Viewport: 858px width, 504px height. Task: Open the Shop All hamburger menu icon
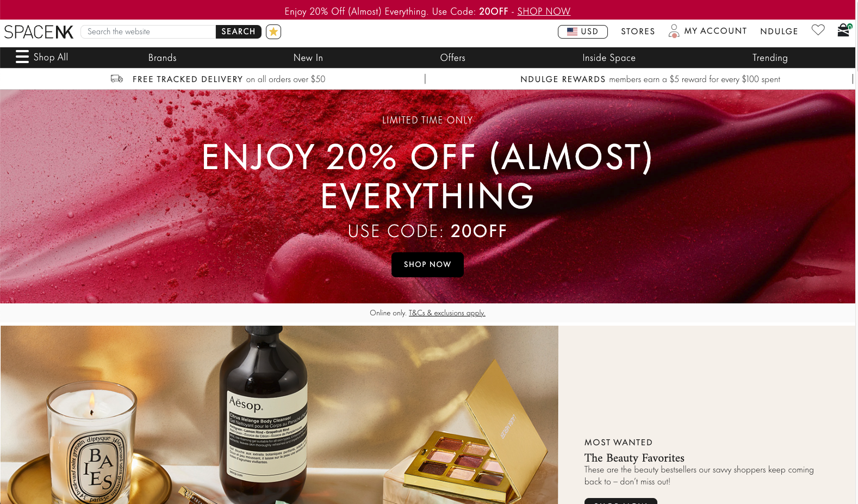pos(22,57)
